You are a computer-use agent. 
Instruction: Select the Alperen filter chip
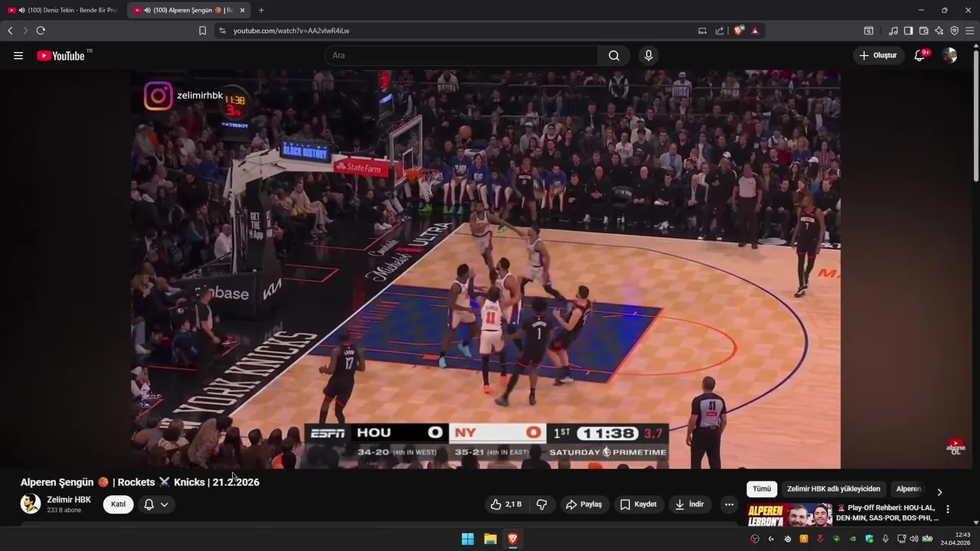(x=908, y=489)
